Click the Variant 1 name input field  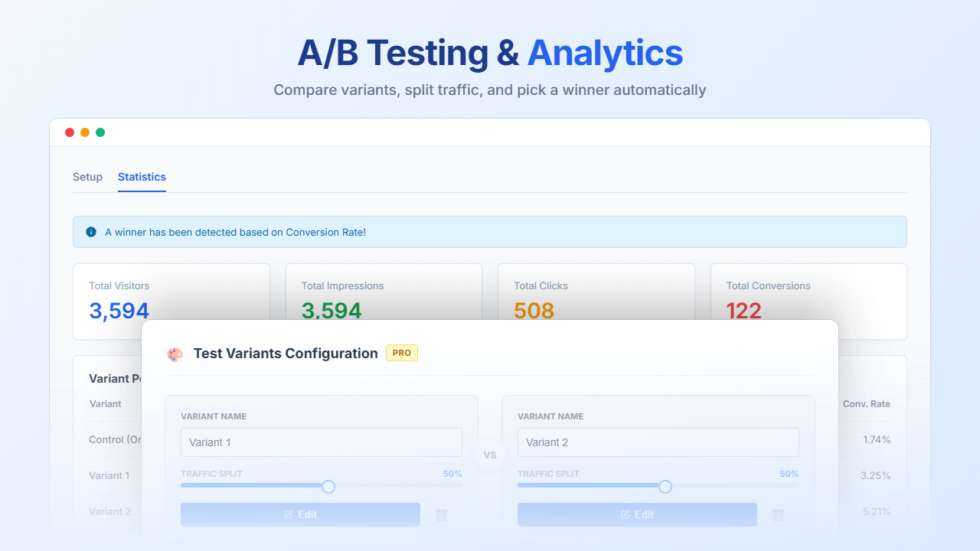(x=322, y=442)
